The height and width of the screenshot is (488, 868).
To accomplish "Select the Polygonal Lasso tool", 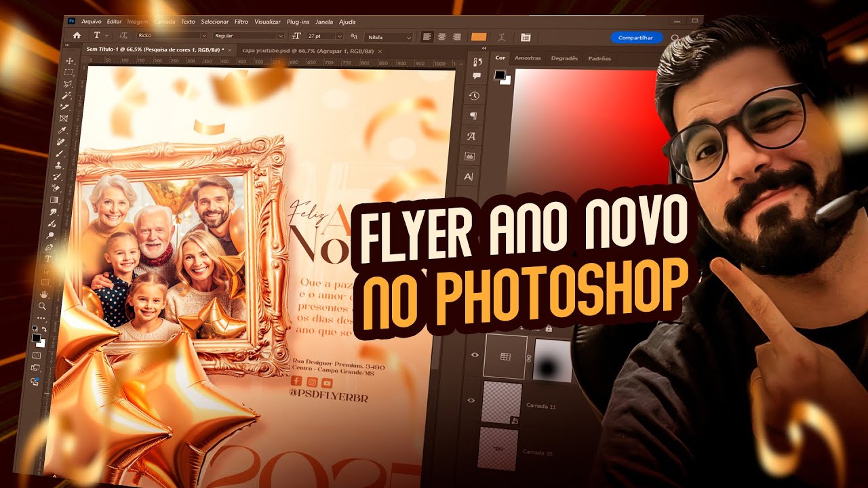I will pos(68,84).
